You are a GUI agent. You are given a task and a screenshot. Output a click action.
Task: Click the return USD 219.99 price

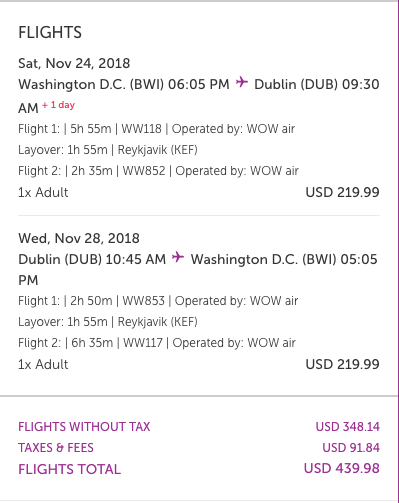342,364
